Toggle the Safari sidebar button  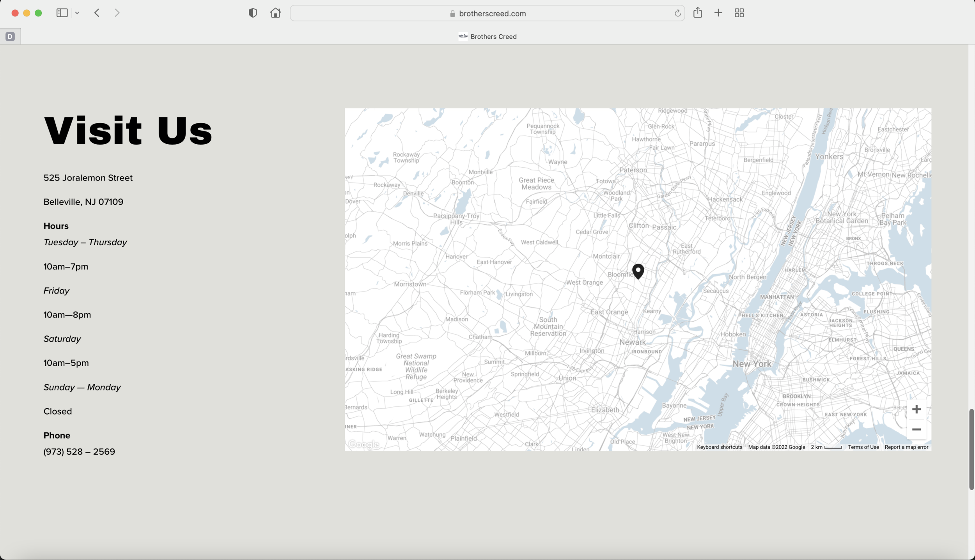point(62,13)
